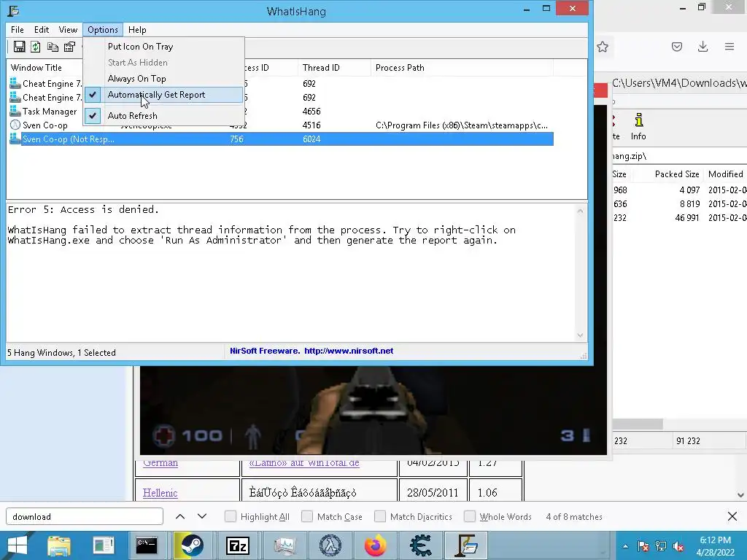Click the Properties toolbar icon
Screen dimensions: 747x560
pos(69,47)
